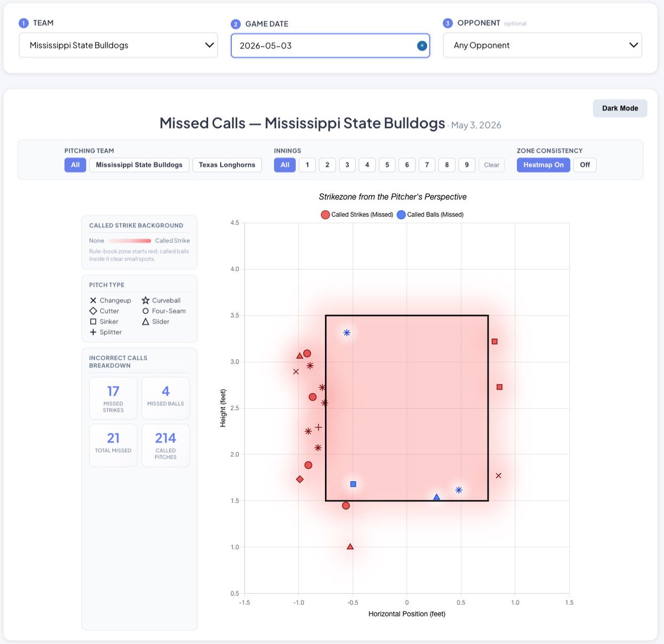Click the Sinker square legend icon

point(93,321)
